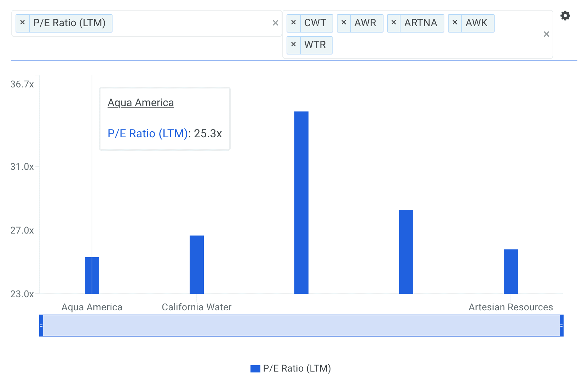The height and width of the screenshot is (385, 588).
Task: Remove the AWR ticker tag
Action: pyautogui.click(x=344, y=23)
